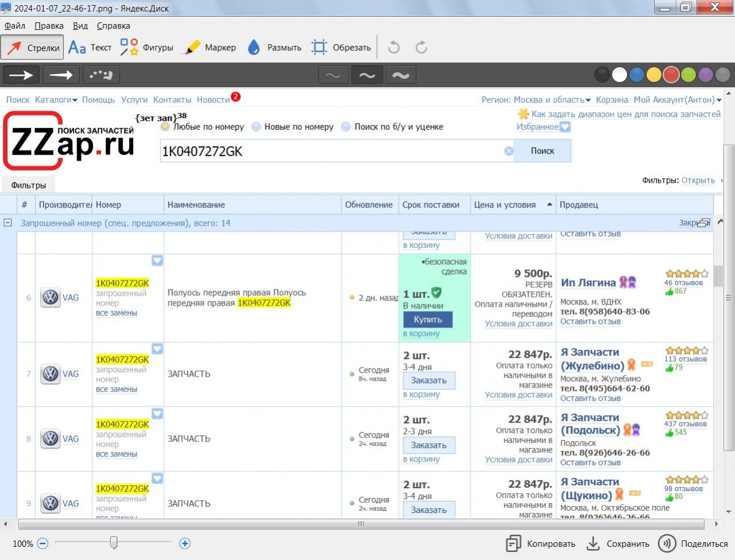
Task: Sort by Цена и условия column
Action: [x=513, y=204]
